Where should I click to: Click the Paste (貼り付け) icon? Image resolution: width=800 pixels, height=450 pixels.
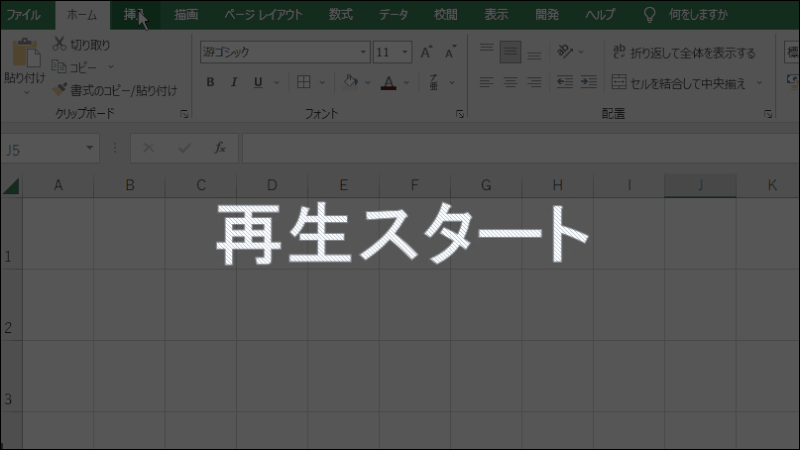click(26, 53)
